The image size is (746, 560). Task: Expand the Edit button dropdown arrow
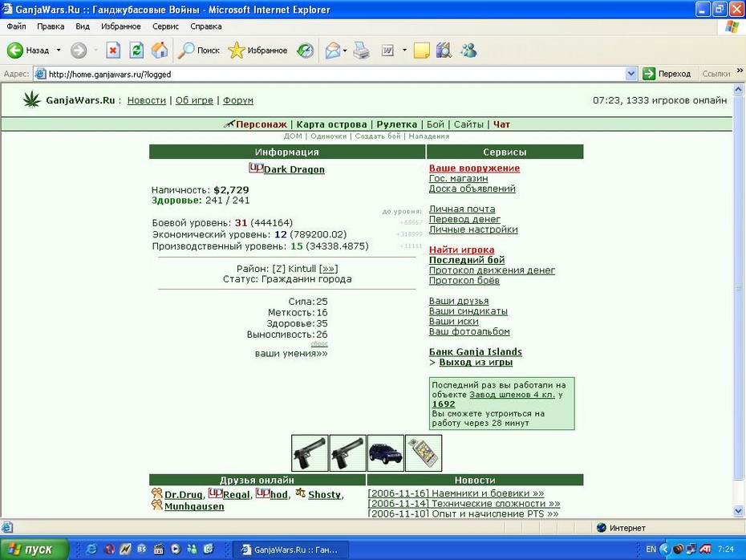coord(404,50)
